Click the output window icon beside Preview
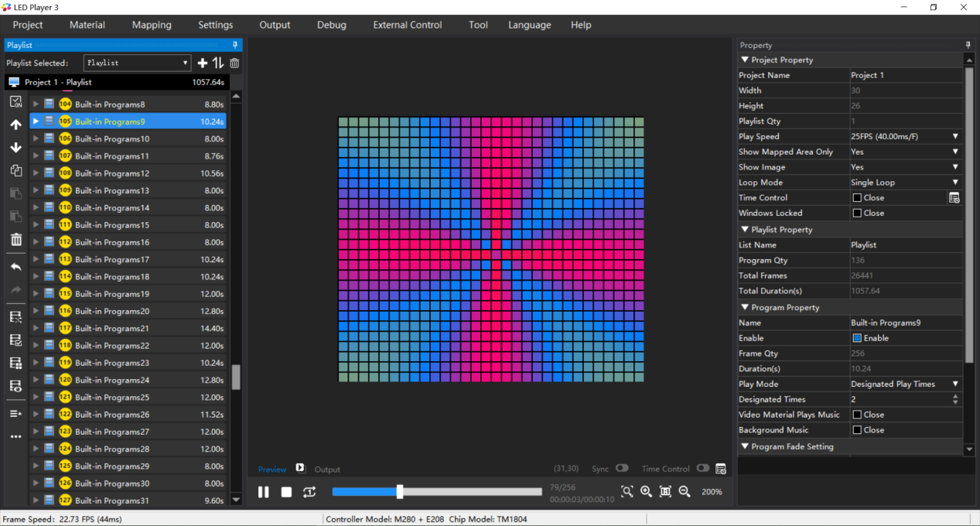 pos(300,468)
